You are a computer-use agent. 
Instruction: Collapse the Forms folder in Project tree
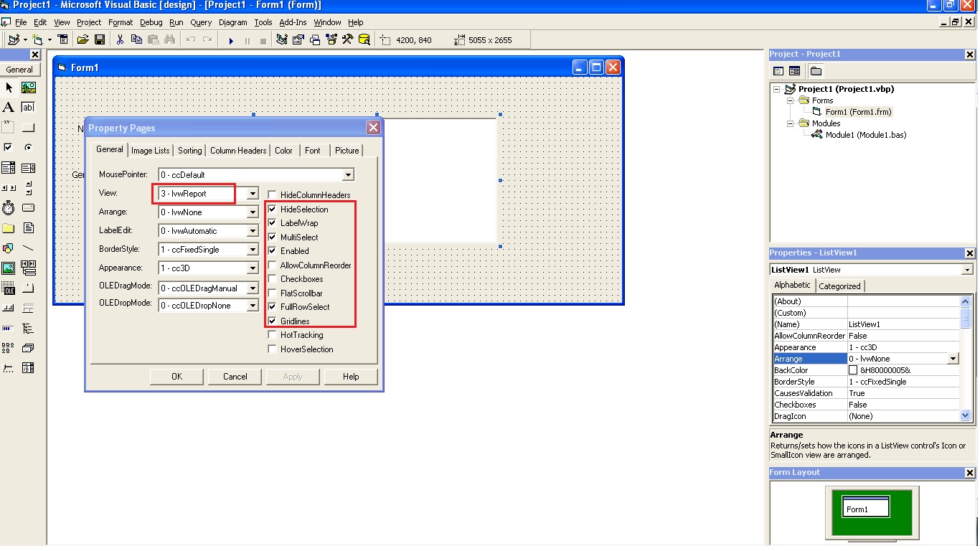coord(791,100)
